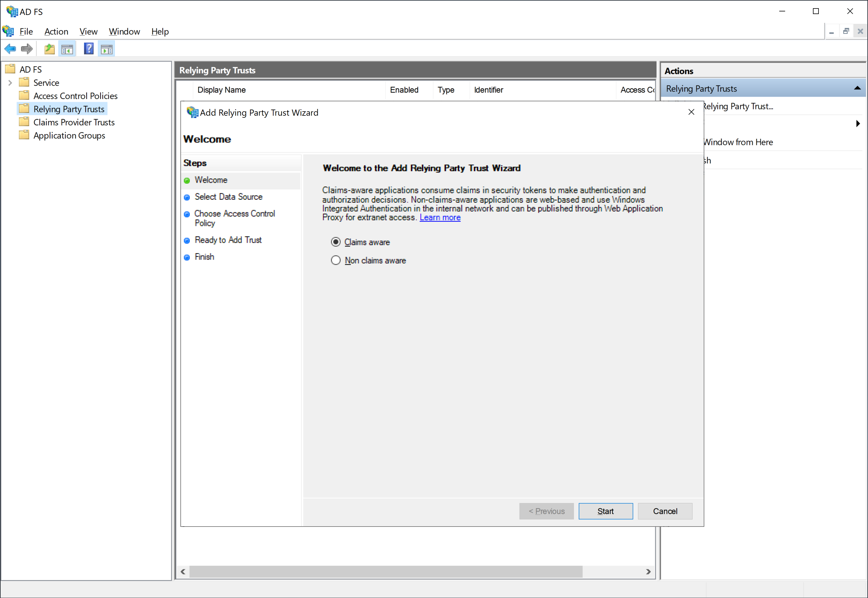Restore the inner MDI child window
The width and height of the screenshot is (868, 598).
pyautogui.click(x=846, y=31)
